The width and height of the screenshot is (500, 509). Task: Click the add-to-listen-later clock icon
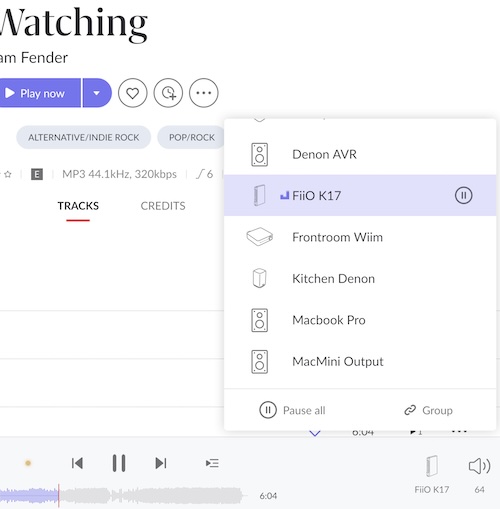[x=168, y=93]
